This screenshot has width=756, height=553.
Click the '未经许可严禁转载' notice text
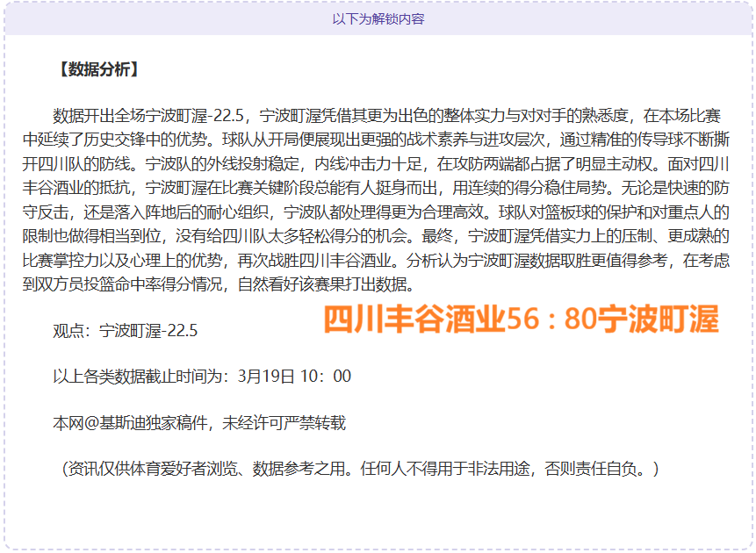(284, 423)
